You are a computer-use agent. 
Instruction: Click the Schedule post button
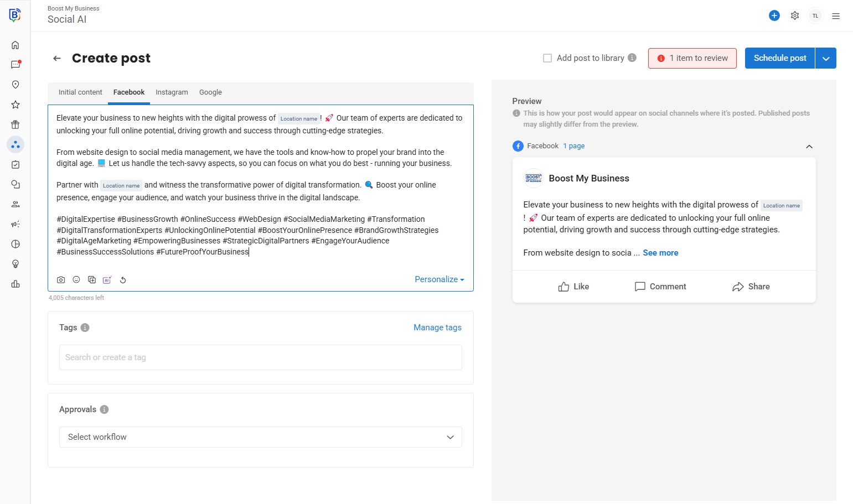pyautogui.click(x=779, y=58)
